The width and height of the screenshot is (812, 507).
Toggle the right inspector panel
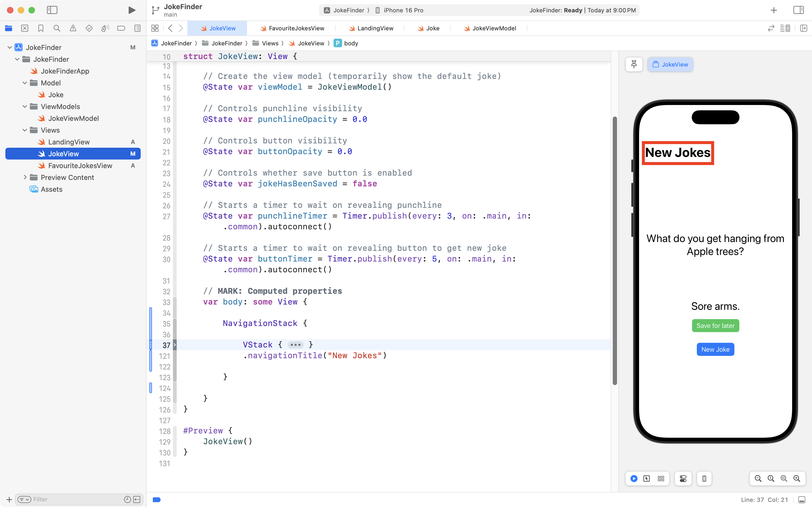coord(798,10)
